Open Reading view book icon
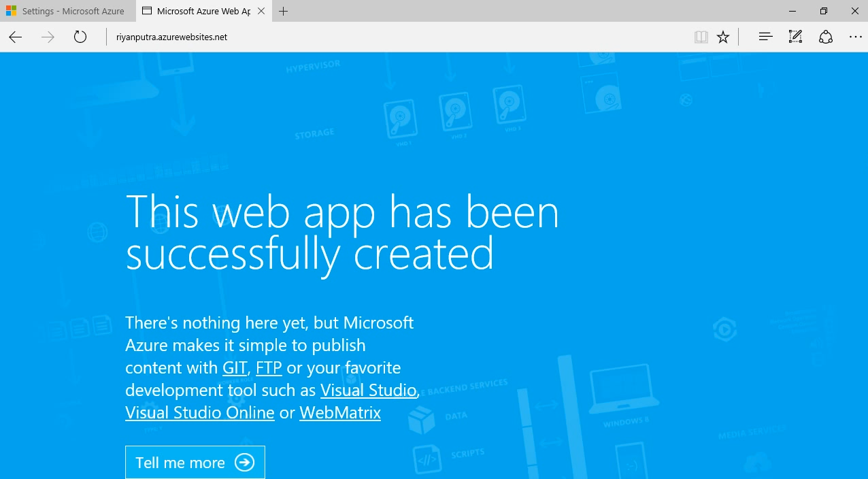The width and height of the screenshot is (868, 479). [x=701, y=37]
